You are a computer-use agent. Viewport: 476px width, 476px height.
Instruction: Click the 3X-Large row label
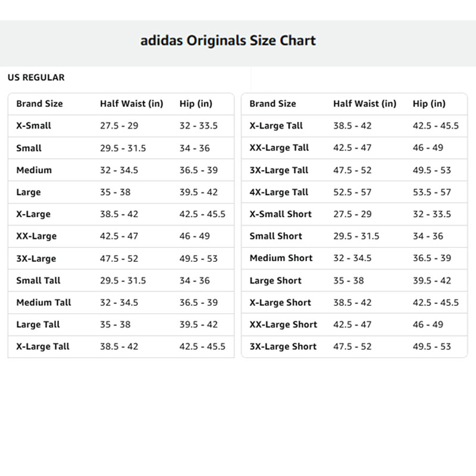click(x=36, y=259)
